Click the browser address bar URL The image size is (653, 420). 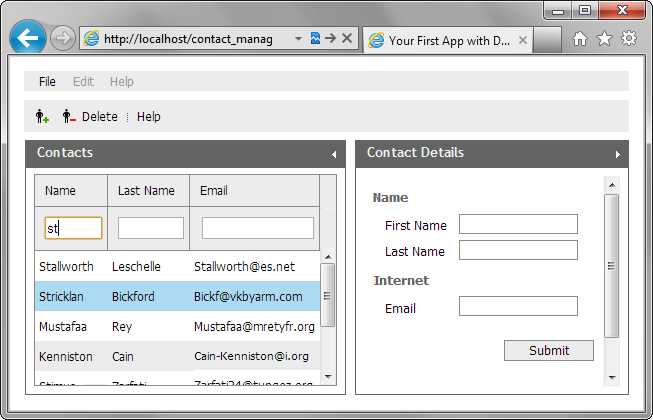(189, 39)
